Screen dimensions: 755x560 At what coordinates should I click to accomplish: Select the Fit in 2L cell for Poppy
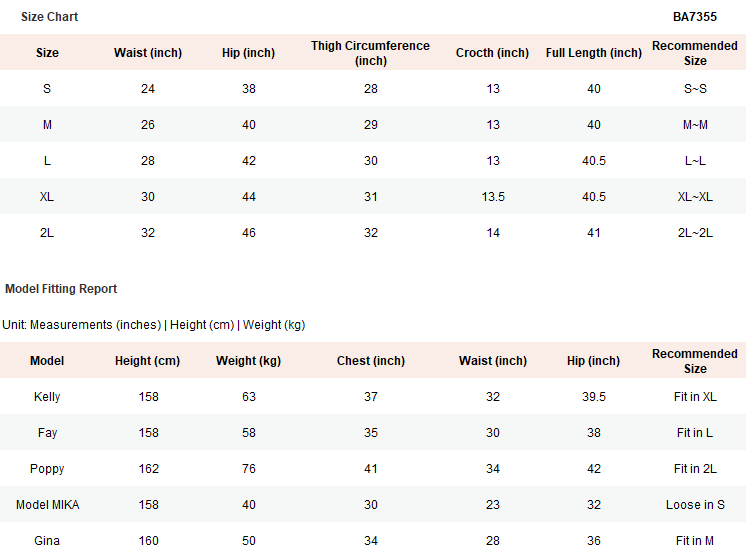pyautogui.click(x=695, y=469)
